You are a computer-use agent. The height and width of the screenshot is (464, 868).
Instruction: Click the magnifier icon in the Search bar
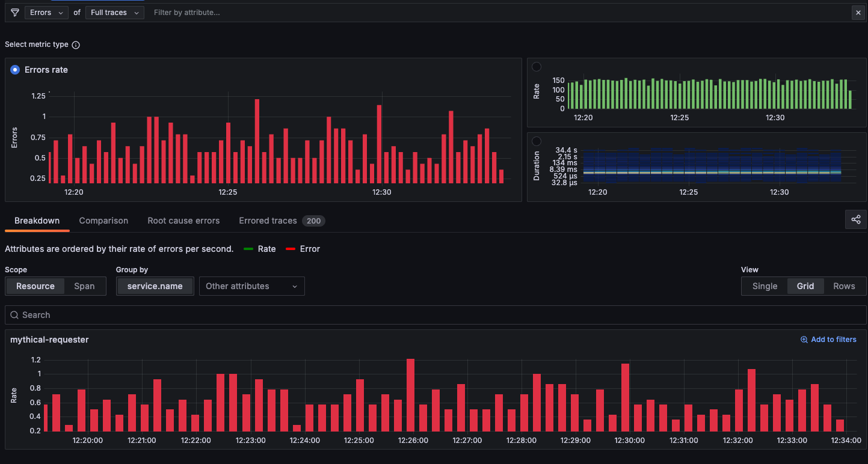coord(14,314)
